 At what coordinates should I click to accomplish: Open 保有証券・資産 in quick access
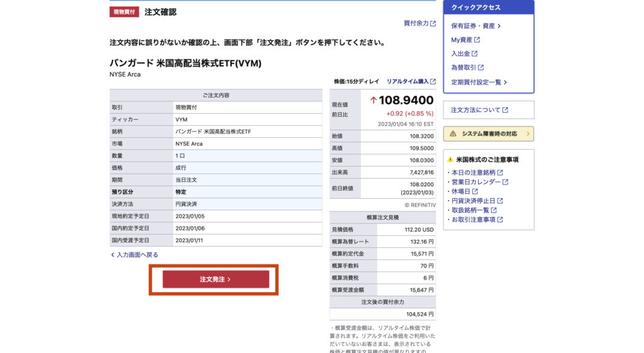point(473,26)
